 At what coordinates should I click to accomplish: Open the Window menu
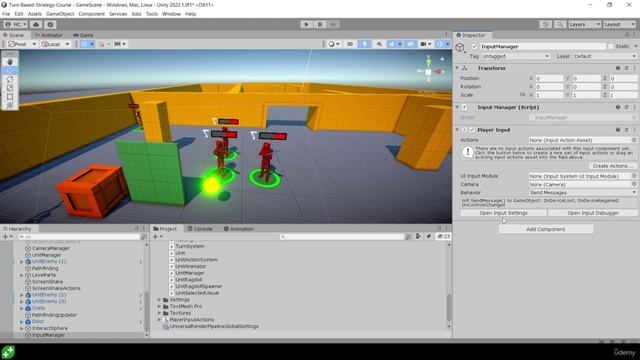tap(171, 14)
